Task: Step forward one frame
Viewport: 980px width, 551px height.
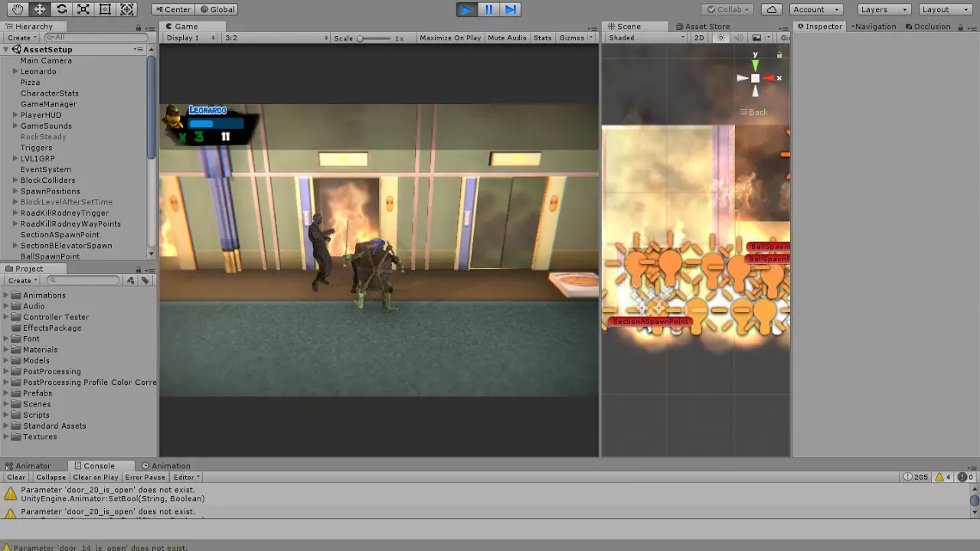Action: pos(511,9)
